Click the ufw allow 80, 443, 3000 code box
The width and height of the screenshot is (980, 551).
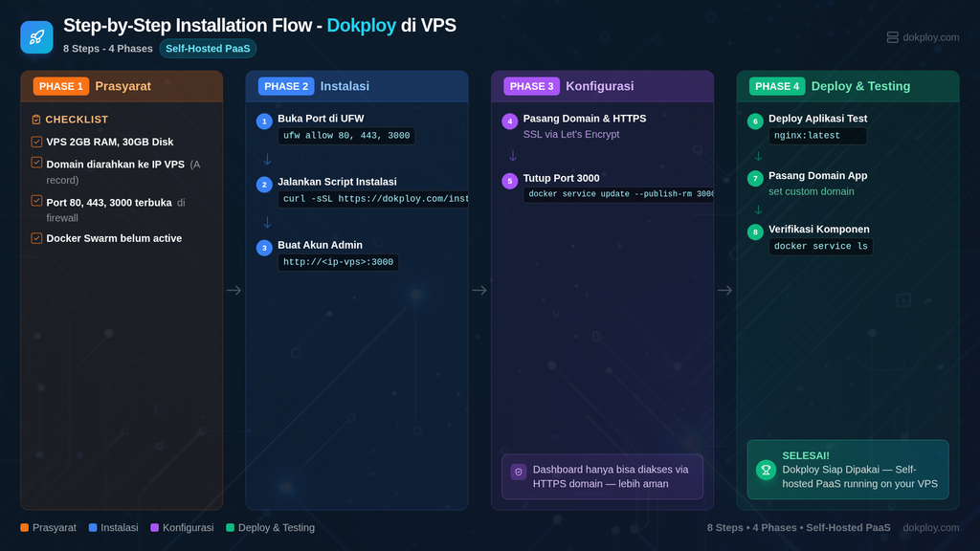346,136
